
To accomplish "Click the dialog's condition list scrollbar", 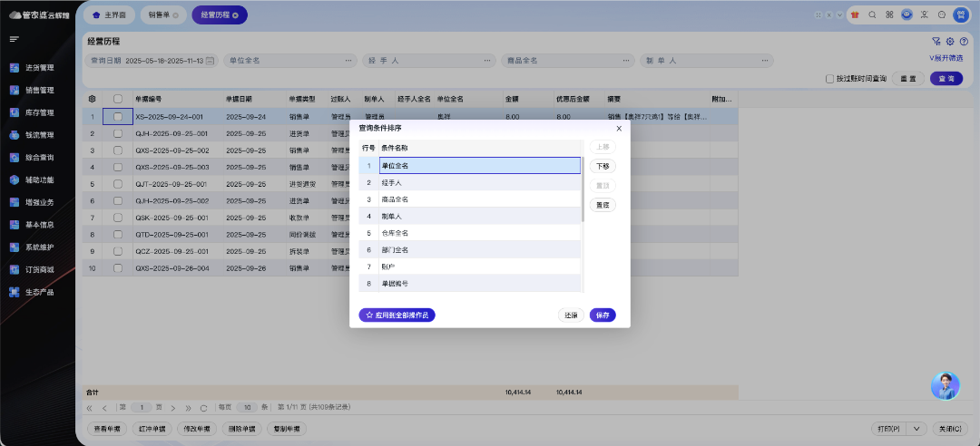I will (583, 189).
